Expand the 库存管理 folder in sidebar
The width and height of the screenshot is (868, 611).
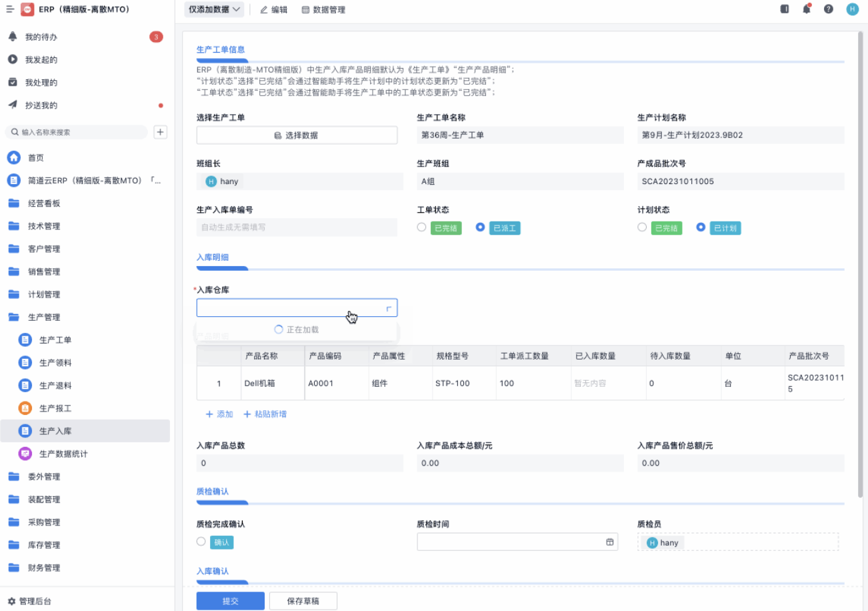point(44,545)
